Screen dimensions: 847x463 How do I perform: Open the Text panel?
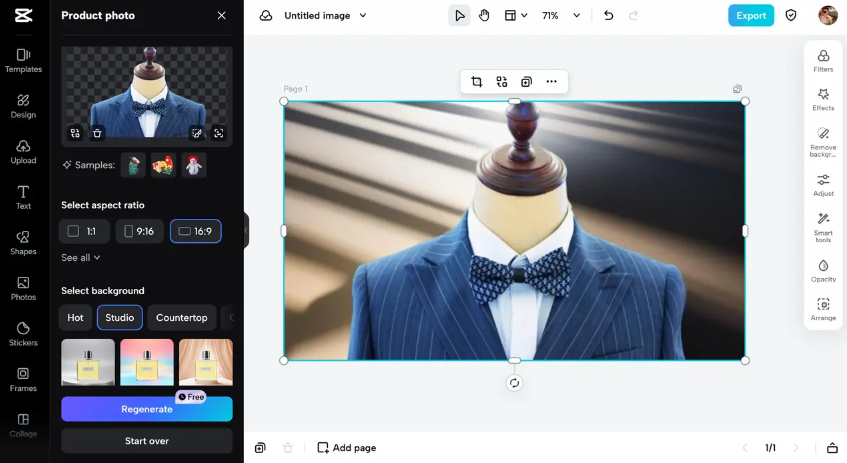[23, 197]
